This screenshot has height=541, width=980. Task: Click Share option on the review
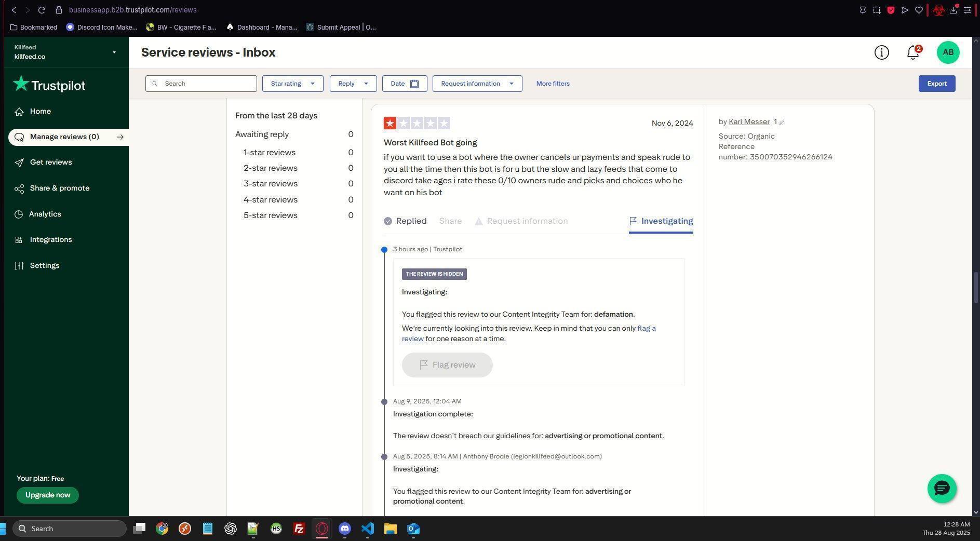tap(450, 221)
